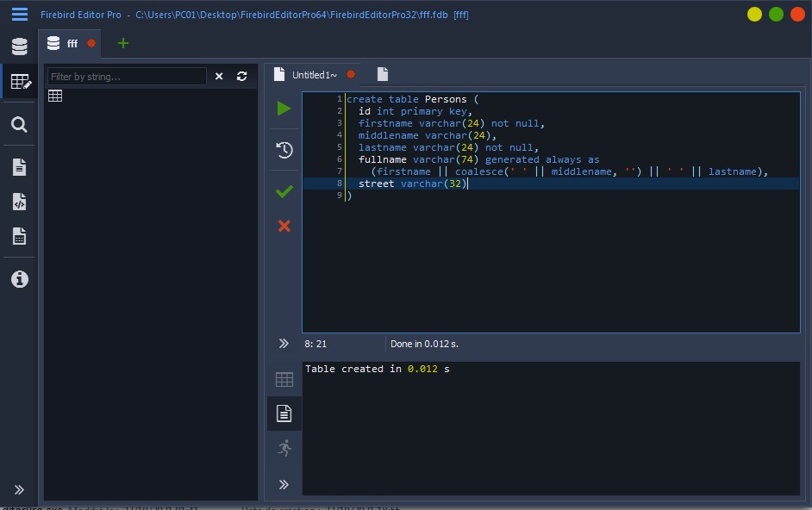Click the cursor position '8: 21' status
Screen dimensions: 812x510
tap(315, 344)
